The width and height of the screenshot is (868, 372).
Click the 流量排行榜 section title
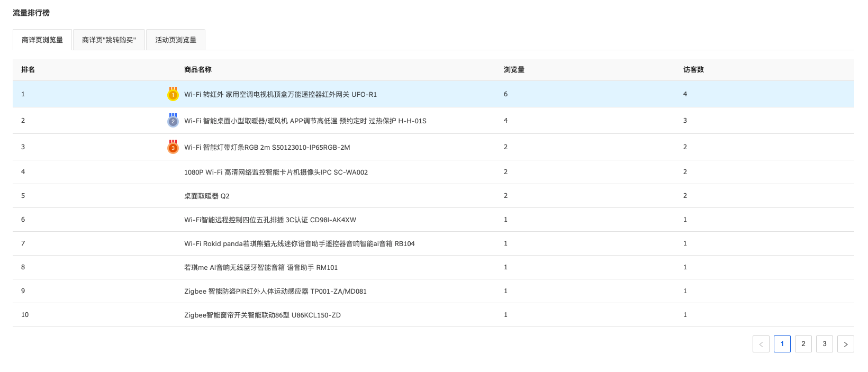click(x=31, y=13)
